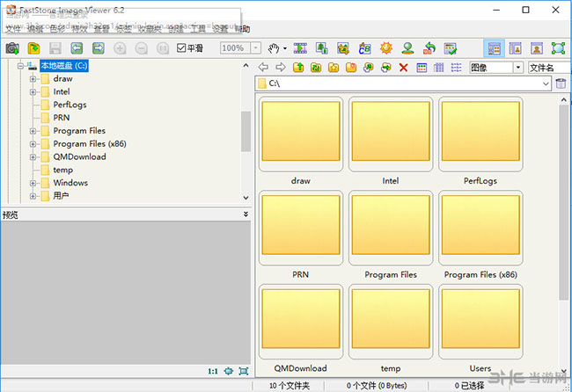Click the move to folder icon
This screenshot has height=392, width=572.
[386, 68]
